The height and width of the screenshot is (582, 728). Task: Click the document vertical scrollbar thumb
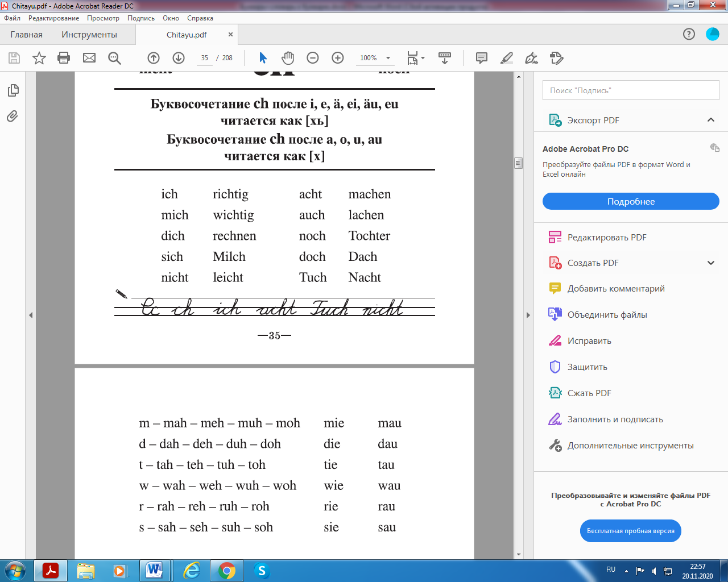[518, 163]
